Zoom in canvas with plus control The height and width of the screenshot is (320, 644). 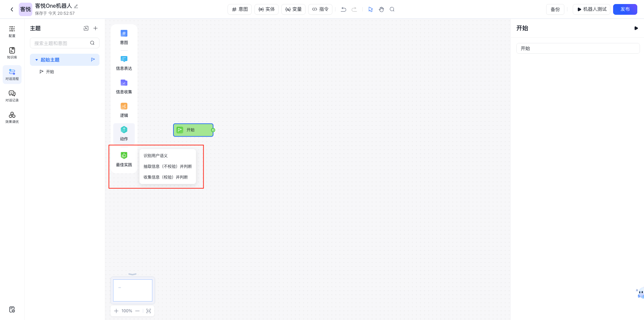point(116,311)
